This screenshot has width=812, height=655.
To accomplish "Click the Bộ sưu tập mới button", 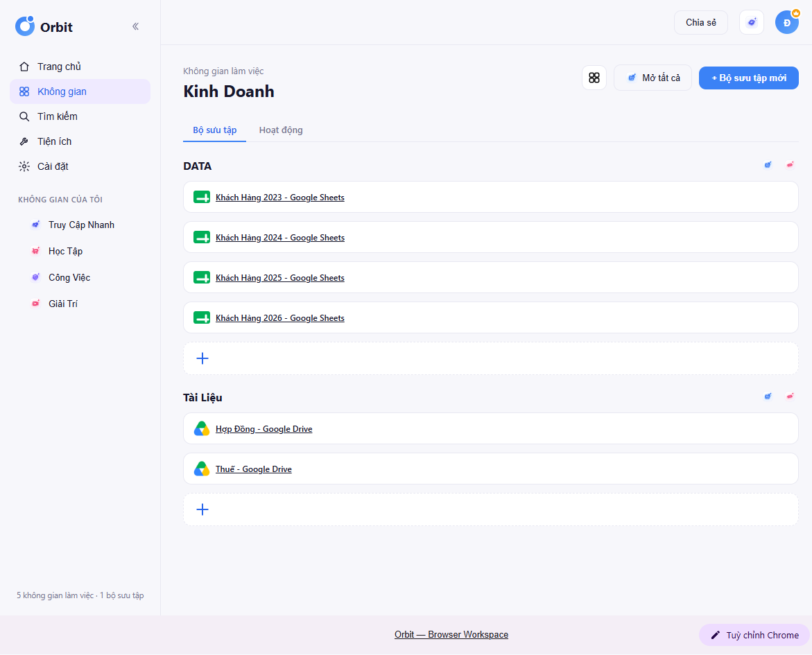I will click(748, 78).
